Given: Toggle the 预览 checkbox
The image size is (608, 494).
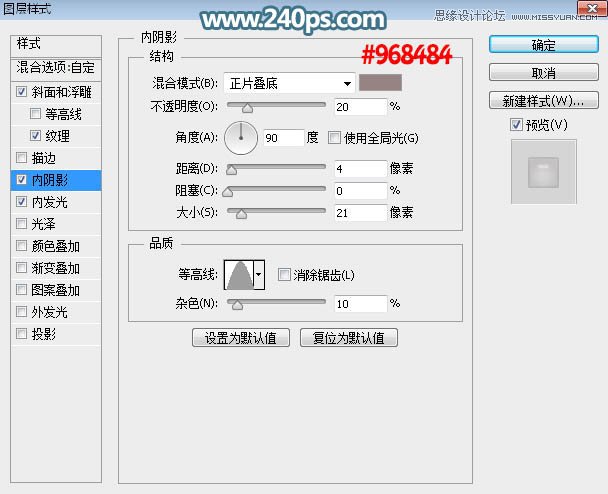Looking at the screenshot, I should 516,125.
